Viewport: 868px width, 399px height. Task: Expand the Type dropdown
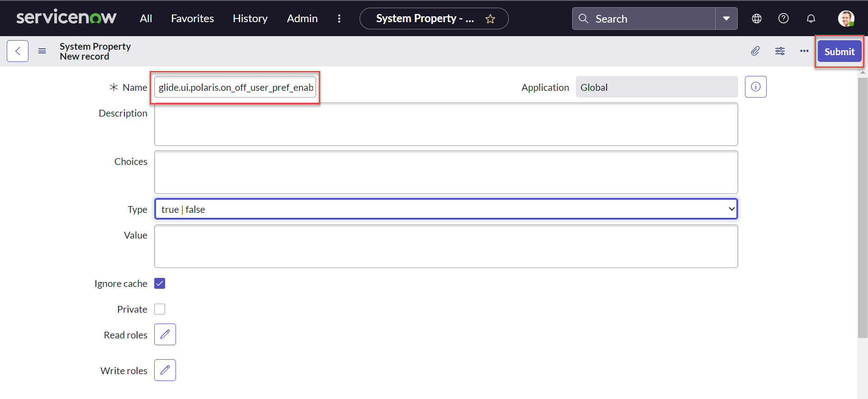pos(446,209)
